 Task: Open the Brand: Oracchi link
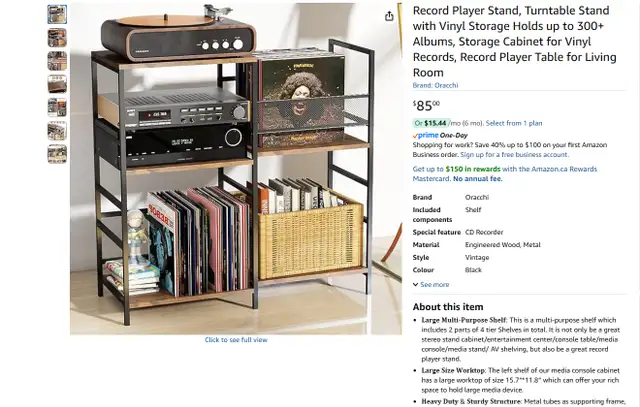(x=435, y=85)
